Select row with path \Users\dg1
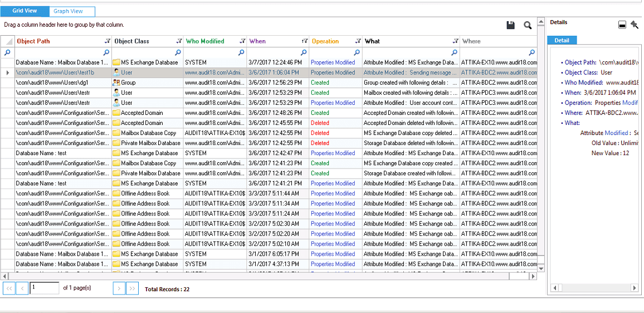This screenshot has height=313, width=644. [x=64, y=83]
